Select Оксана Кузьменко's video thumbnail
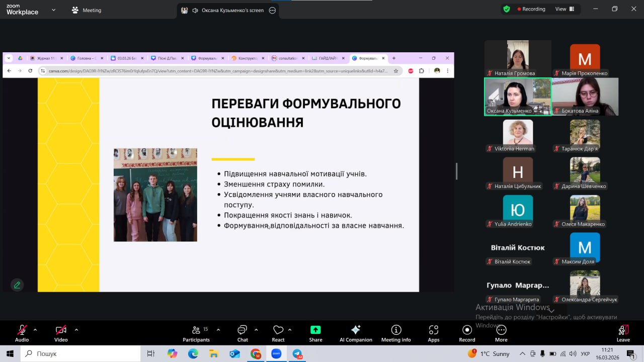Screen dimensions: 644x362 point(518,97)
